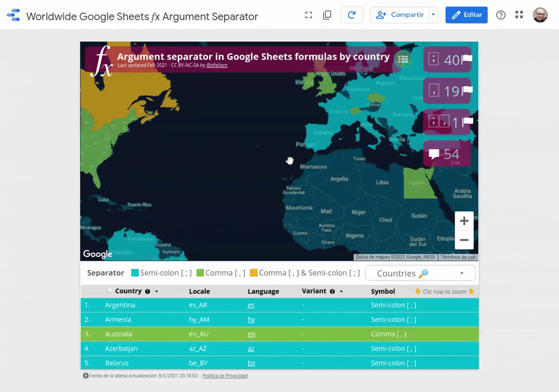559x392 pixels.
Task: Click the Semi-colon teal legend swatch
Action: pyautogui.click(x=135, y=272)
